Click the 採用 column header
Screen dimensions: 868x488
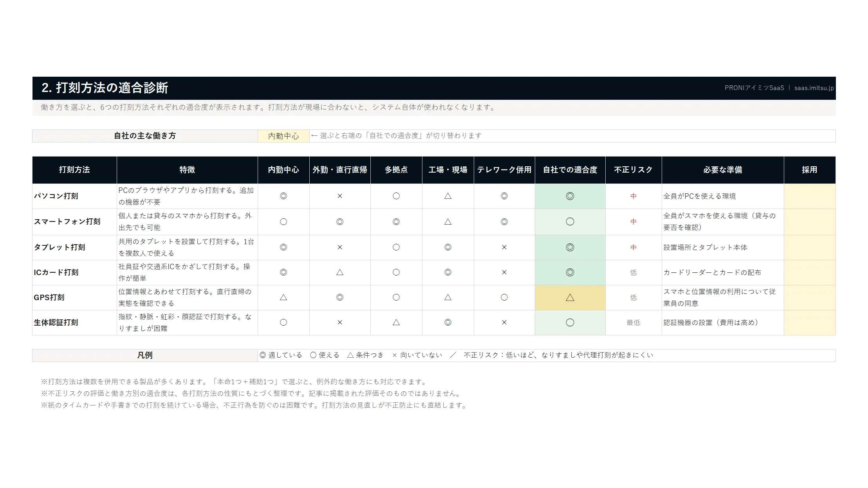coord(810,170)
